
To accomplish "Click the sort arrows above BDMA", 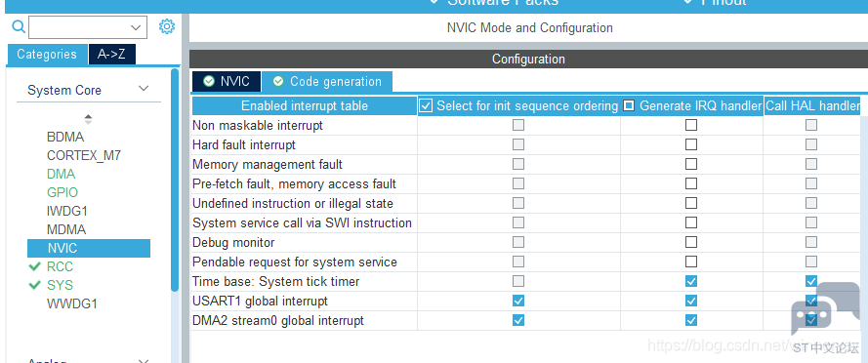I will [x=88, y=119].
